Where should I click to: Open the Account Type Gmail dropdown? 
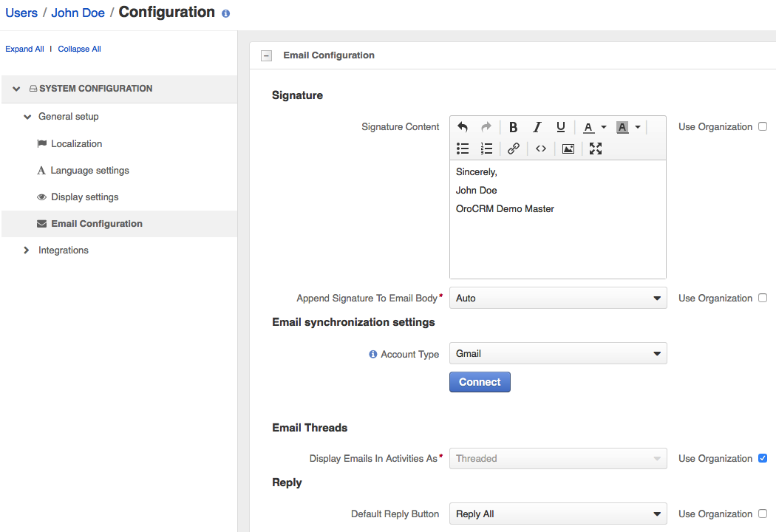(558, 353)
